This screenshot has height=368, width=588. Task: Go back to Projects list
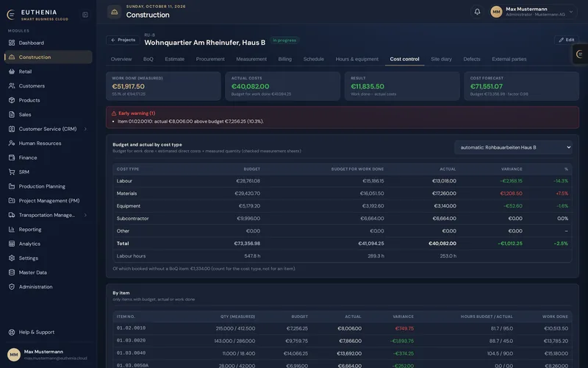pos(123,40)
